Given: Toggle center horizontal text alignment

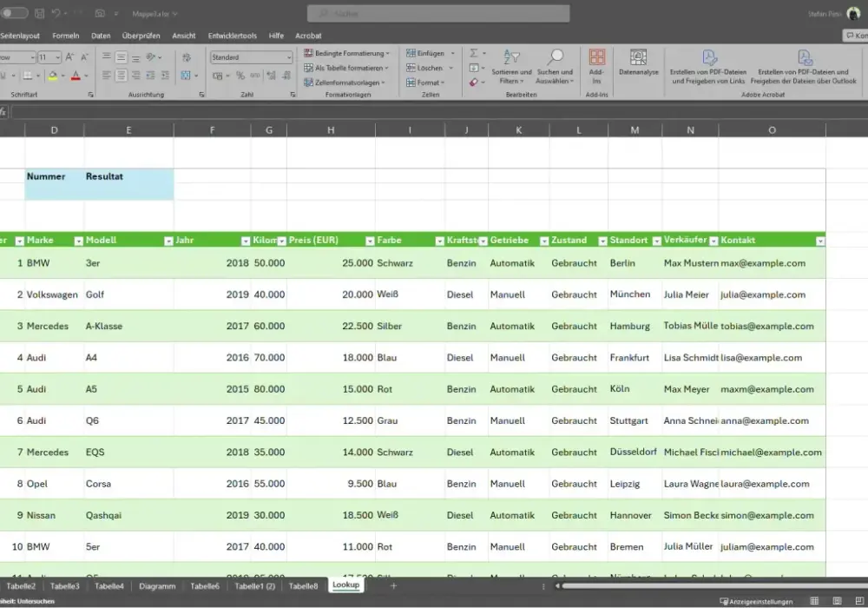Looking at the screenshot, I should pos(122,76).
